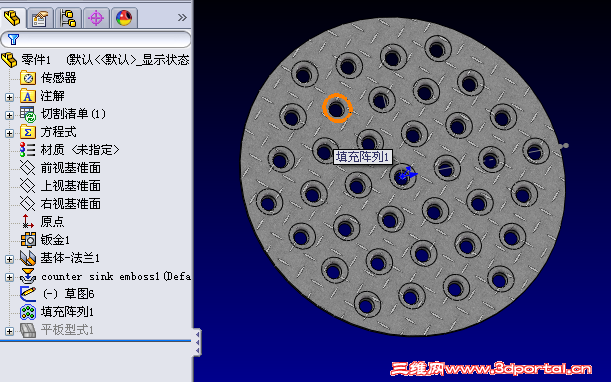Open the FeatureManager design tree tab

coord(12,18)
